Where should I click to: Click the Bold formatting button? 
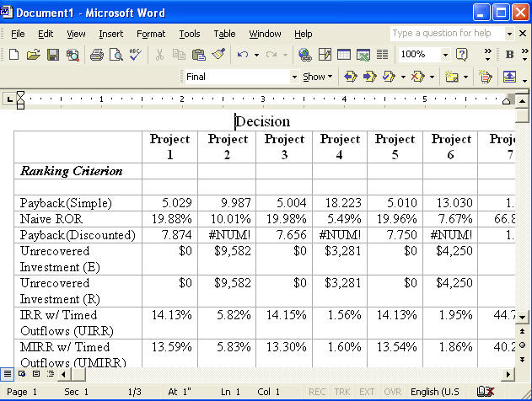pyautogui.click(x=510, y=55)
